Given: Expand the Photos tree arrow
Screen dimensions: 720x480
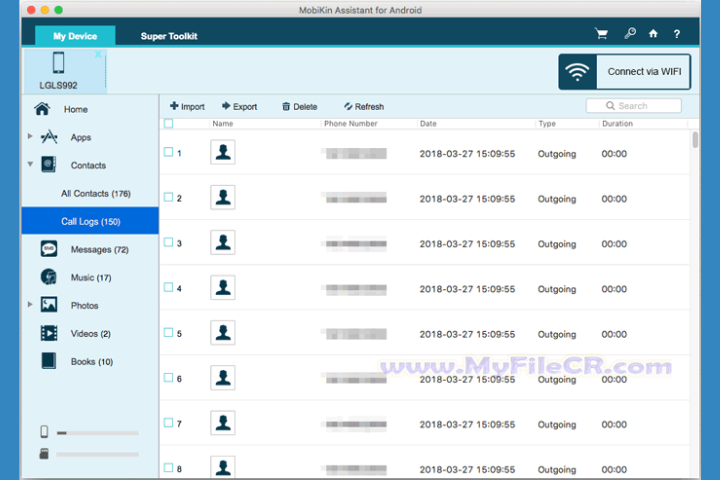Looking at the screenshot, I should click(x=30, y=304).
